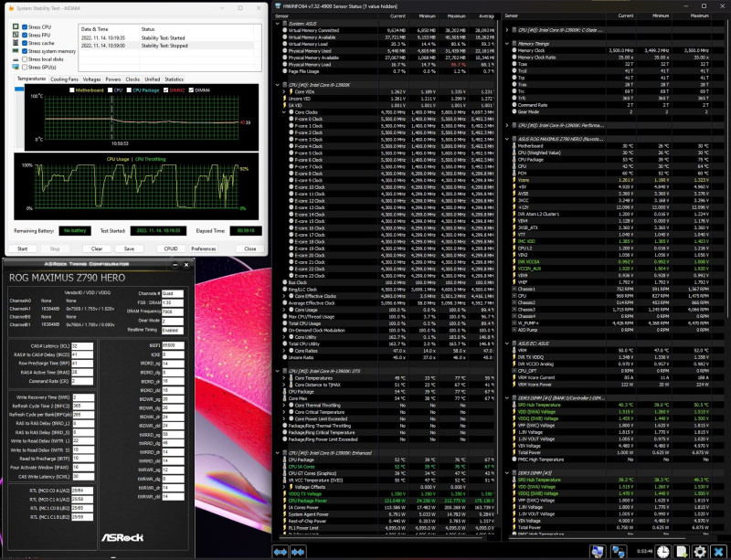
Task: Collapse ASUS EC: ASUS sensor group
Action: (x=507, y=343)
